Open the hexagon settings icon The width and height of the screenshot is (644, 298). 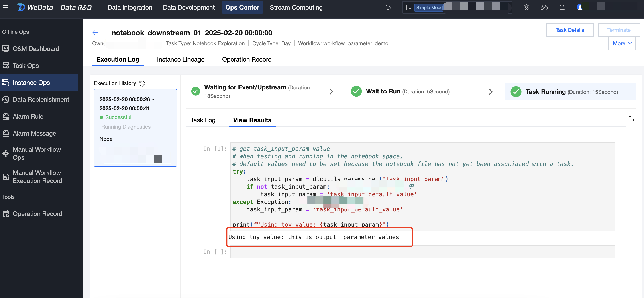(x=526, y=8)
